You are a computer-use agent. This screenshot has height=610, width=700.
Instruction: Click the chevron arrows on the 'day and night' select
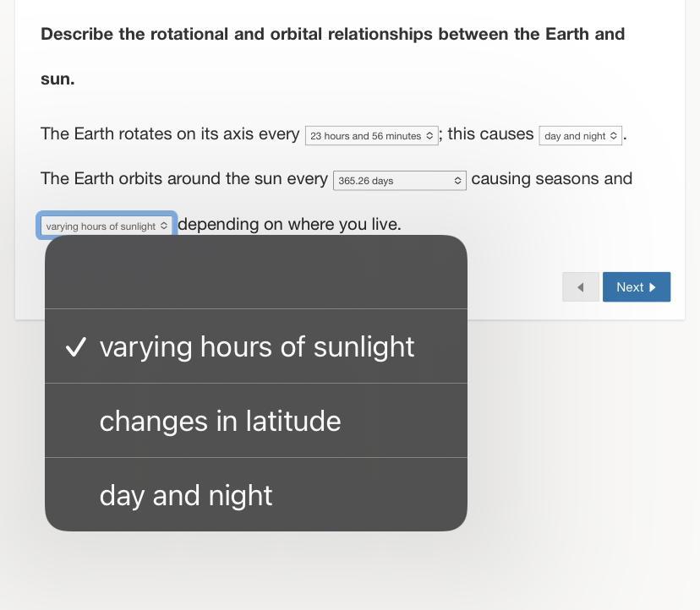(x=614, y=136)
